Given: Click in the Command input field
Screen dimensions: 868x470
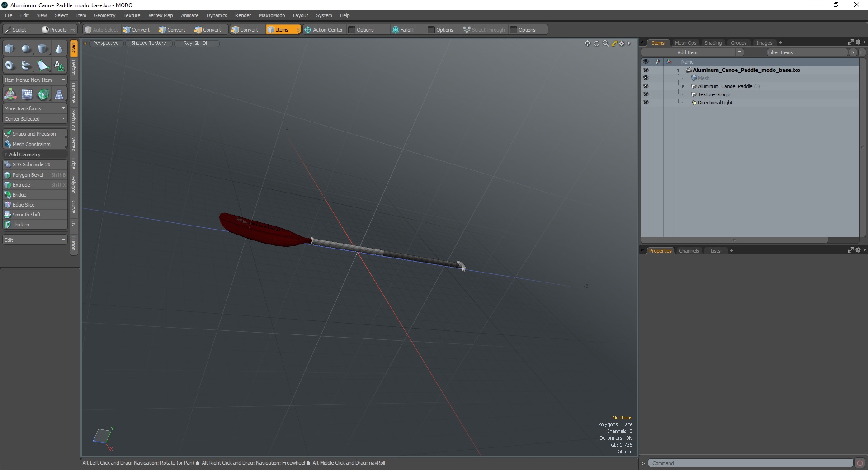Looking at the screenshot, I should point(750,463).
